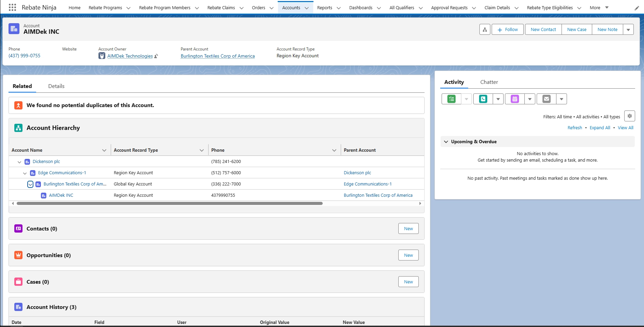Collapse the Upcoming & Overdue section
This screenshot has height=327, width=644.
tap(446, 142)
